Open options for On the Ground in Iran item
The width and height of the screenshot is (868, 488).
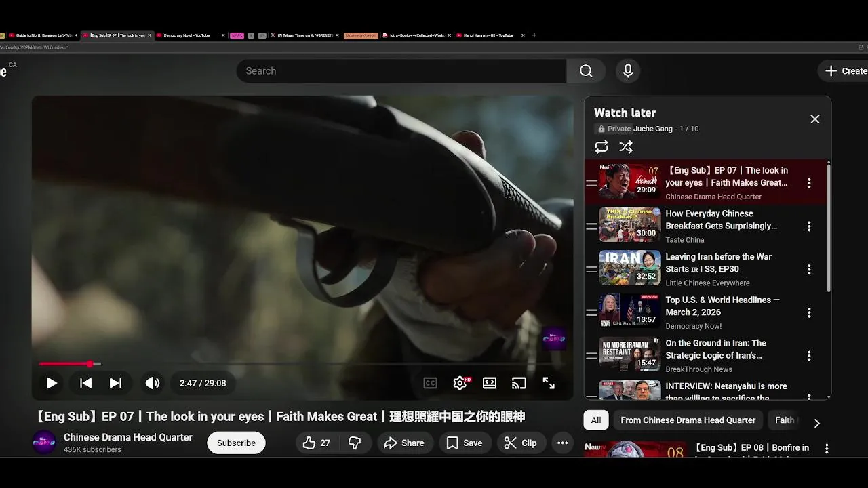[809, 356]
